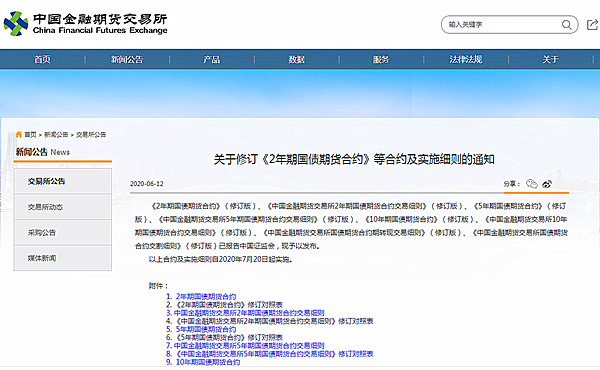600x370 pixels.
Task: Click the home icon in the breadcrumb
Action: [x=19, y=134]
